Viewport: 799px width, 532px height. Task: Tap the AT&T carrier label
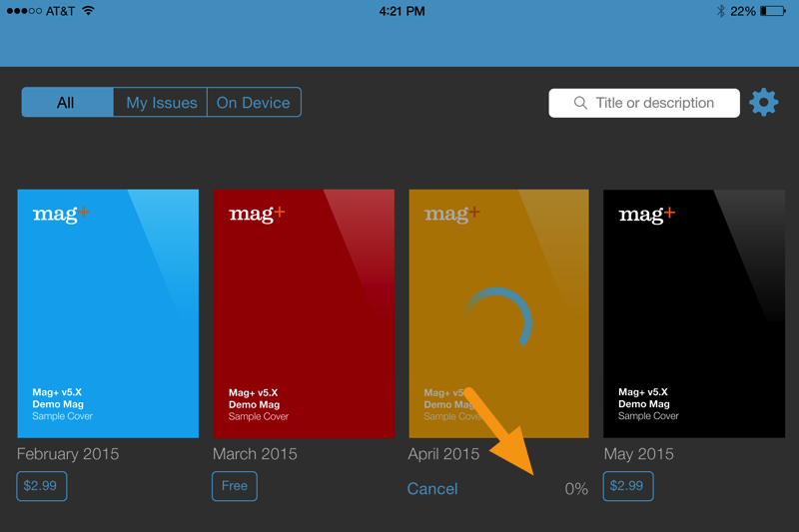coord(60,11)
